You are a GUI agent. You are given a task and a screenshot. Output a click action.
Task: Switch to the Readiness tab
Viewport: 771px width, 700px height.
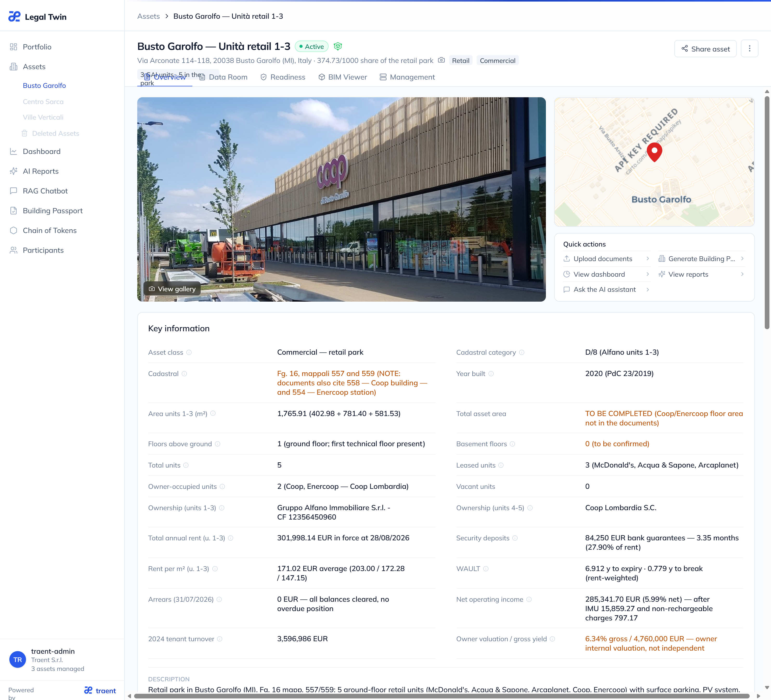(x=283, y=77)
